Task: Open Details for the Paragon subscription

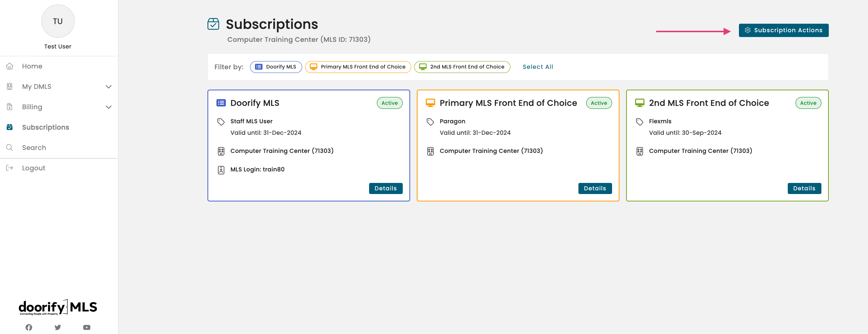Action: coord(595,188)
